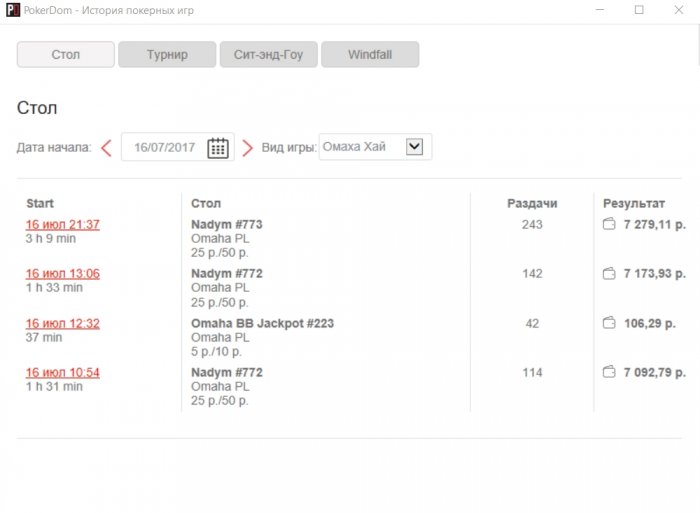Click wallet icon next to 7 092,79 р.
Screen dimensions: 700x513
pos(609,372)
